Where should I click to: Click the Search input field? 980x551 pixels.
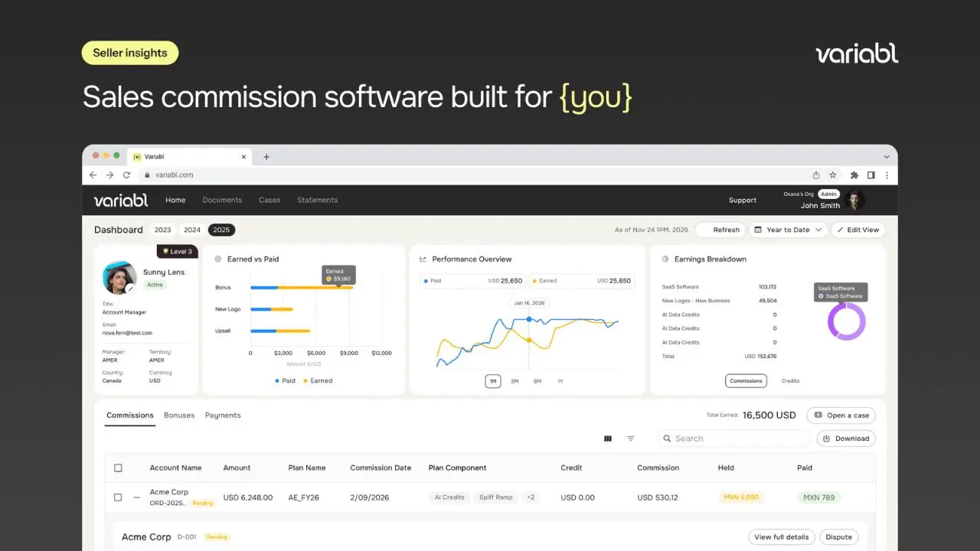(734, 439)
